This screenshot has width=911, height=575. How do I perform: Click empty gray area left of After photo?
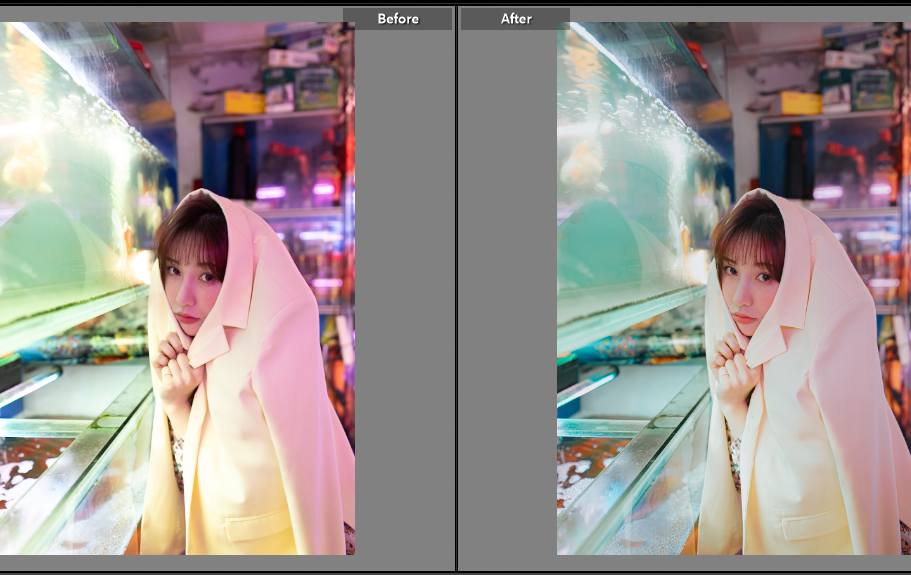pyautogui.click(x=507, y=300)
